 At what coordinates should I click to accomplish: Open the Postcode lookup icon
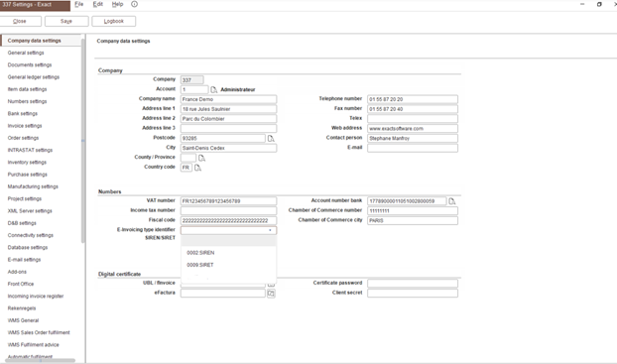tap(271, 139)
